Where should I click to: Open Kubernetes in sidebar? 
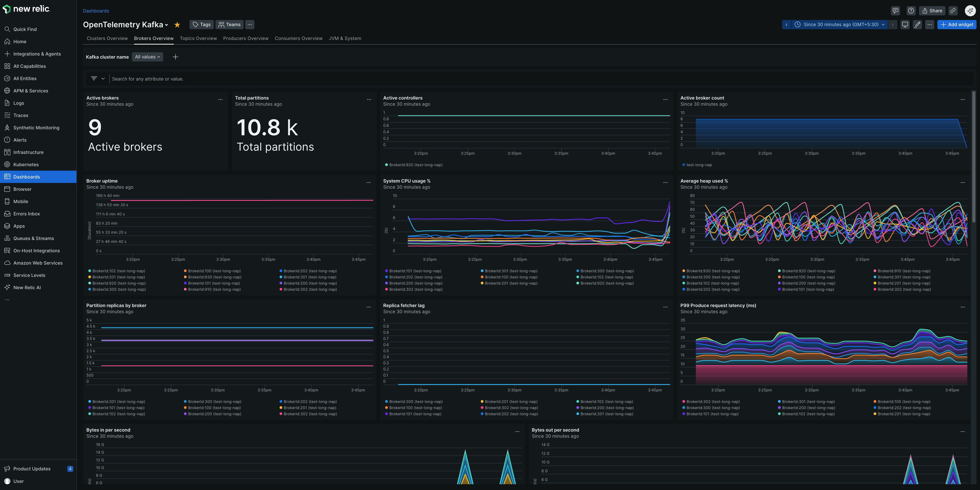[x=26, y=164]
